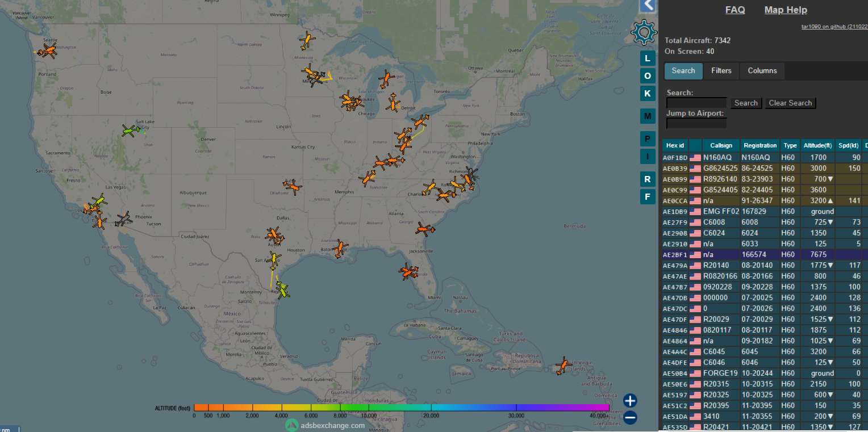868x432 pixels.
Task: Select the yellow helicopter near San Antonio
Action: pyautogui.click(x=274, y=260)
